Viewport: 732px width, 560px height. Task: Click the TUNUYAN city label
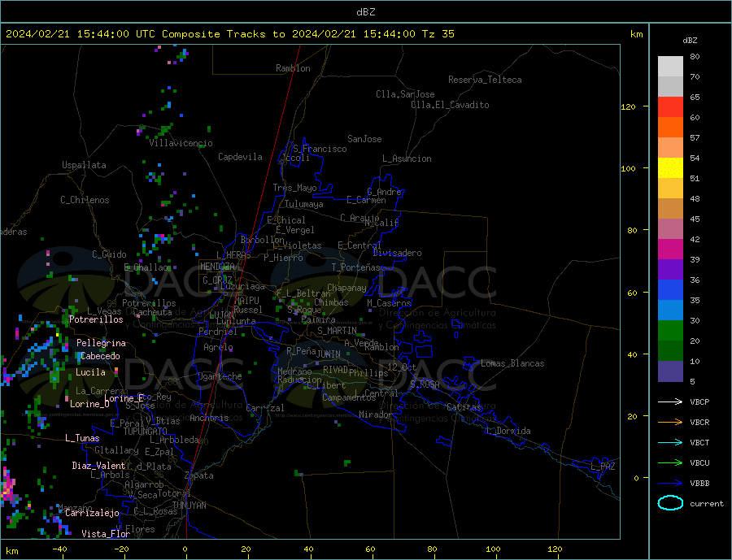pyautogui.click(x=189, y=506)
